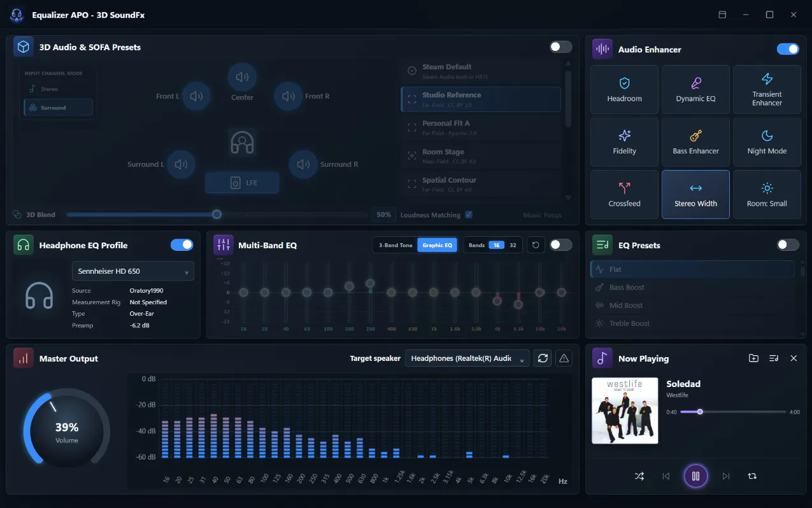Click the 3D Blend slider handle

[x=217, y=215]
